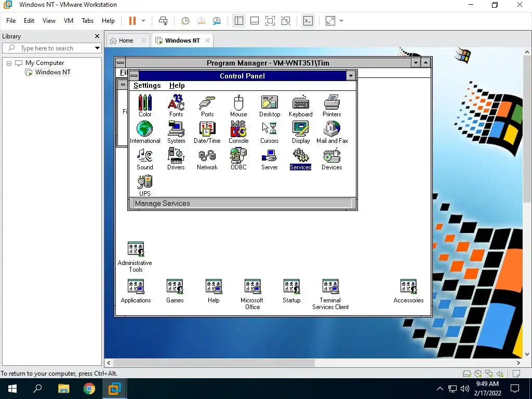Select the Drivers icon
The image size is (532, 399).
click(x=176, y=158)
